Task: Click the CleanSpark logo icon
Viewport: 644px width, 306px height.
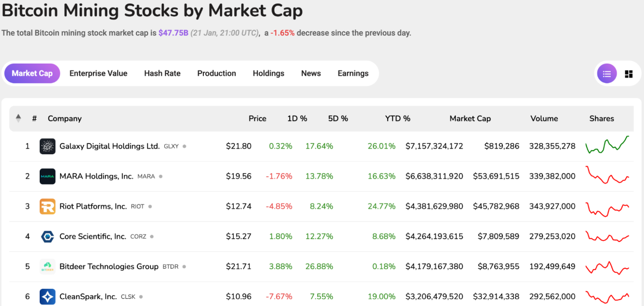Action: tap(48, 297)
